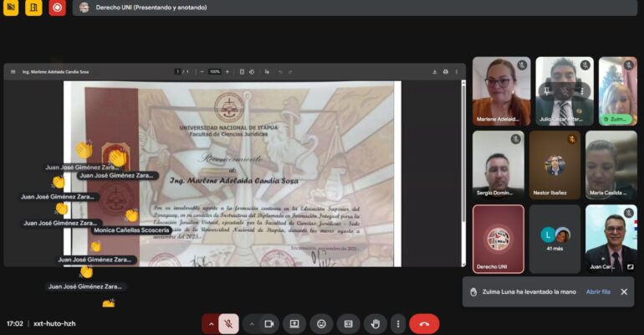
Task: Open the '41 más' participants tile
Action: 555,237
